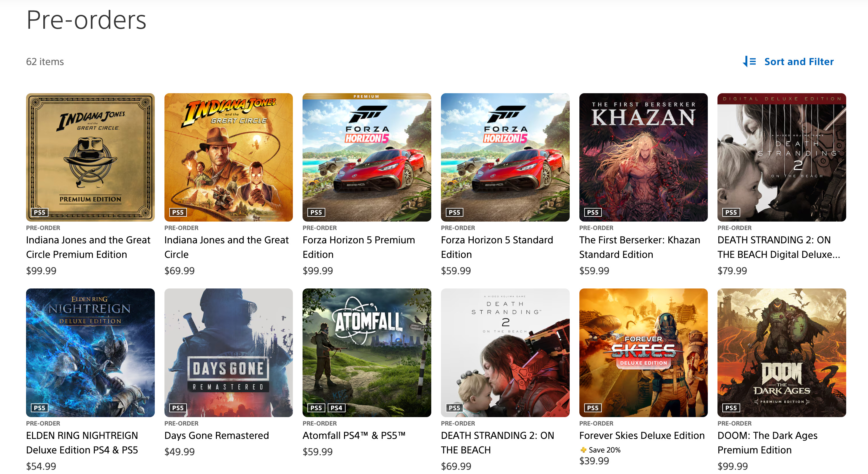The width and height of the screenshot is (868, 474).
Task: Click Forever Skies Deluxe Edition title link
Action: (x=641, y=435)
